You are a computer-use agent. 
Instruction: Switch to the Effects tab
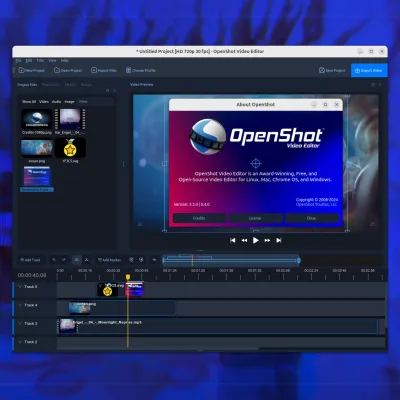coord(70,85)
